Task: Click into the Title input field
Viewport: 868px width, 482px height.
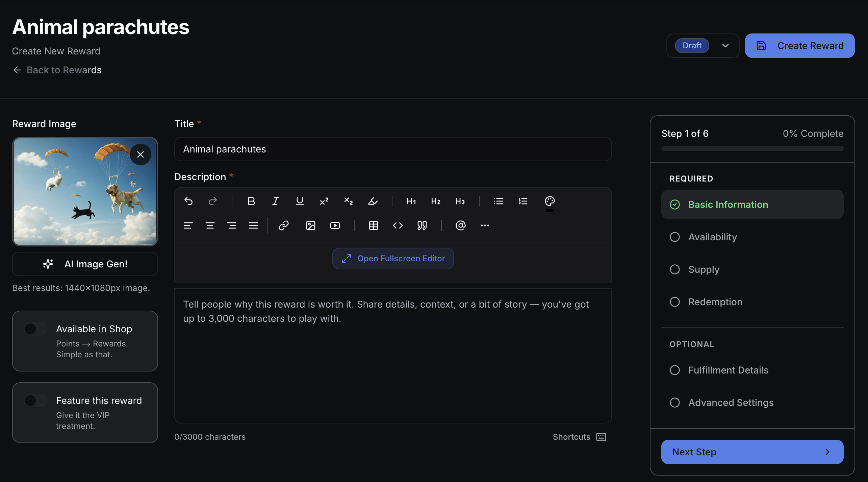Action: [x=393, y=149]
